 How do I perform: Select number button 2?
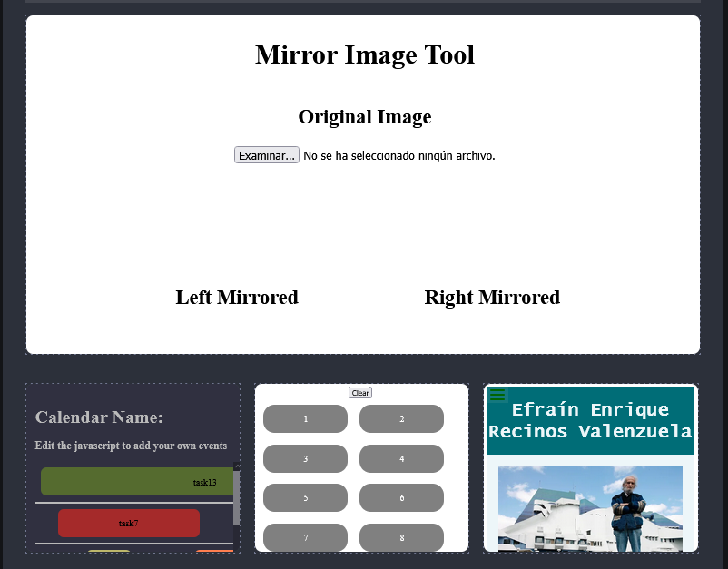tap(401, 418)
